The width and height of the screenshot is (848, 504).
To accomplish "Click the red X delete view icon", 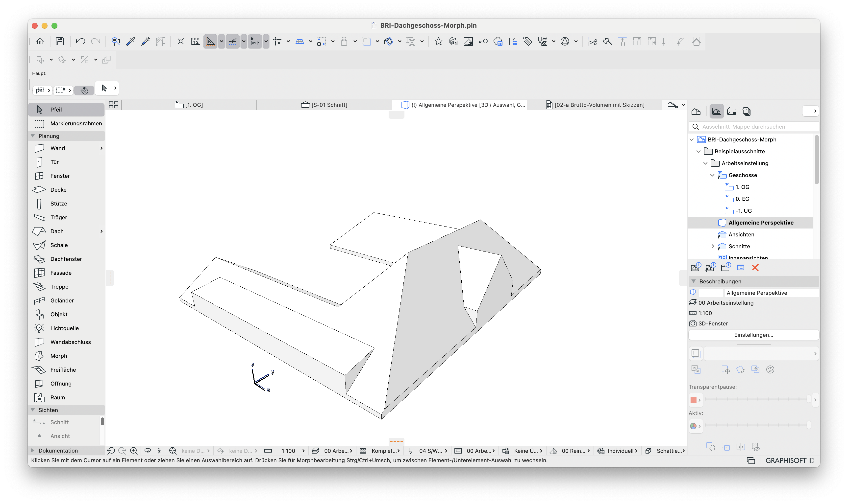I will click(755, 268).
